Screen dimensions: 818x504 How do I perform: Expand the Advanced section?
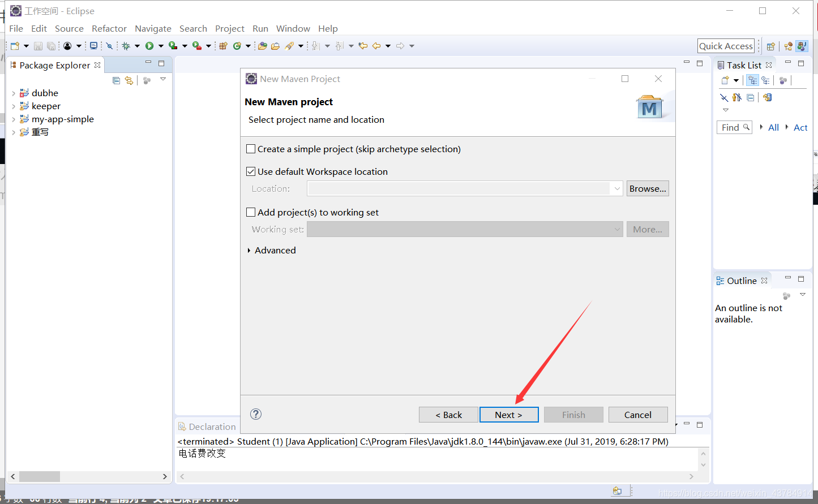[x=249, y=251]
